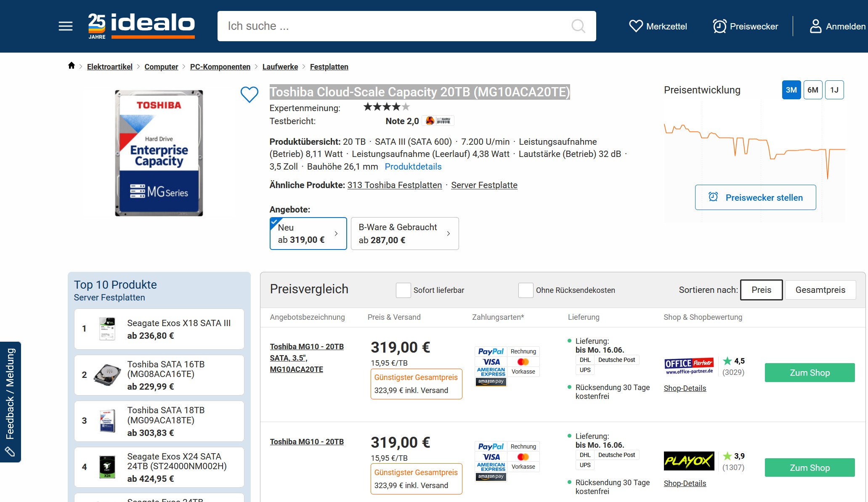This screenshot has width=868, height=502.
Task: Add product to wishlist with heart icon
Action: tap(249, 94)
